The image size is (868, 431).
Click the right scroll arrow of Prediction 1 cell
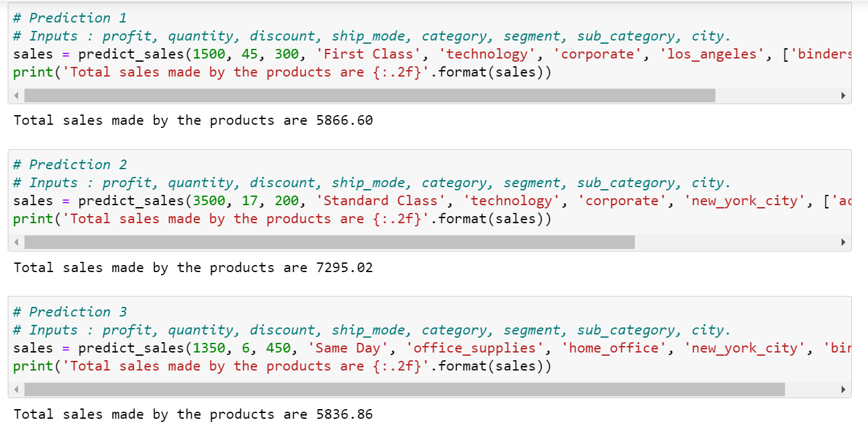pos(844,95)
